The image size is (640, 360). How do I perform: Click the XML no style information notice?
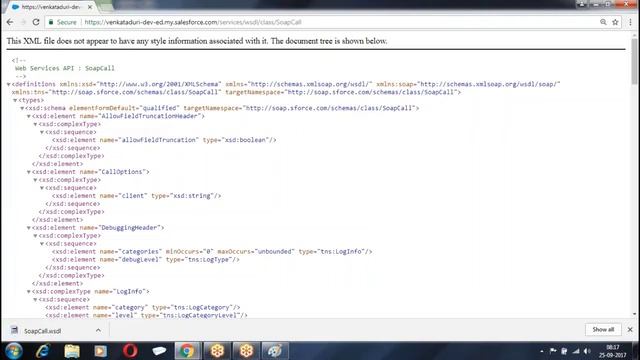(197, 41)
